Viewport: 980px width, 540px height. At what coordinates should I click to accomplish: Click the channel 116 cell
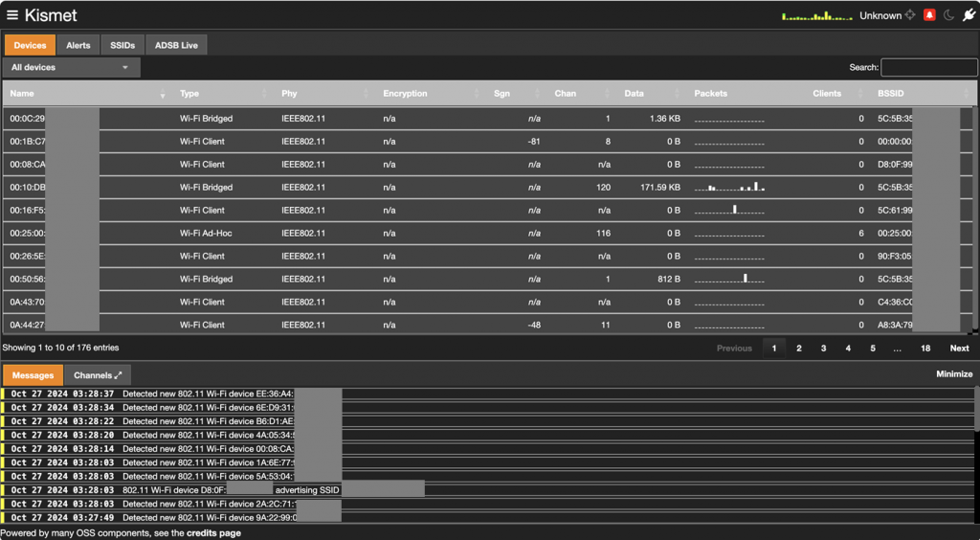[603, 233]
